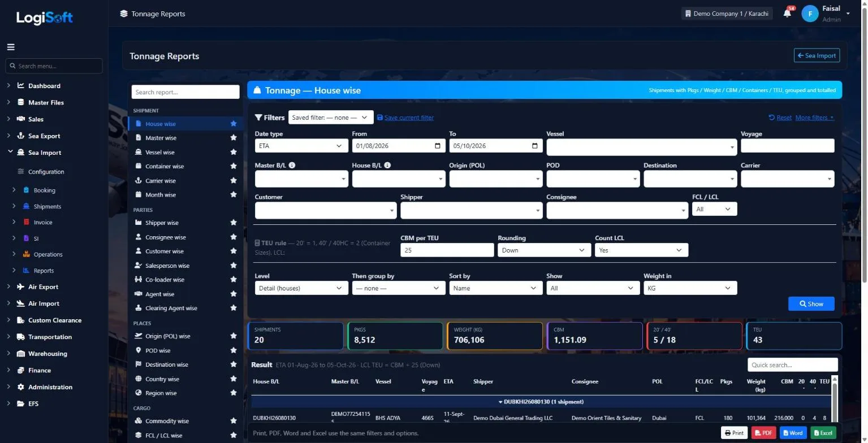Image resolution: width=868 pixels, height=443 pixels.
Task: Click the Dashboard chart icon in sidebar
Action: [x=21, y=86]
